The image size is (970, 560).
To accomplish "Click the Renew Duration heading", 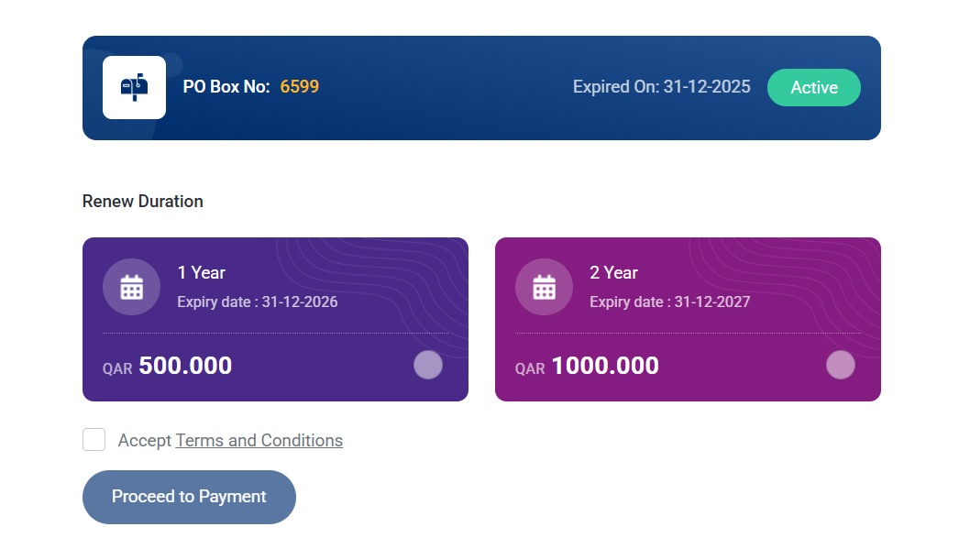I will (x=143, y=202).
